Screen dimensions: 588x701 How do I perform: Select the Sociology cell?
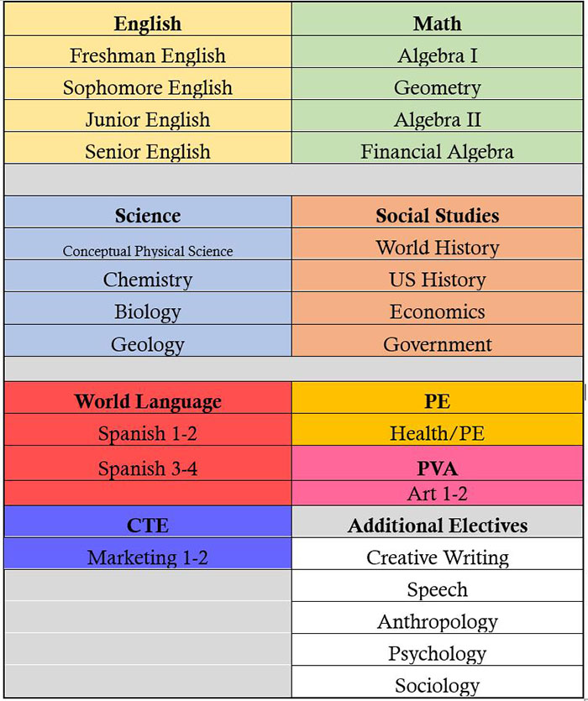(x=437, y=682)
